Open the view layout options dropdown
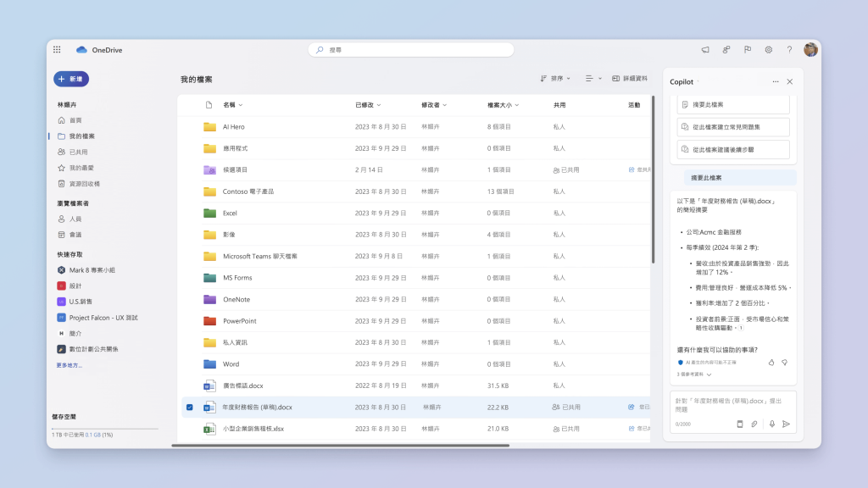Viewport: 868px width, 488px height. click(593, 79)
